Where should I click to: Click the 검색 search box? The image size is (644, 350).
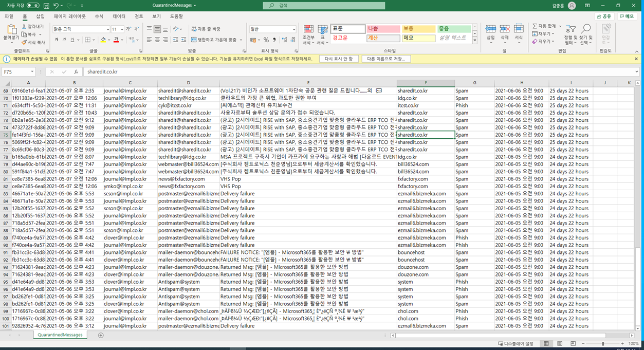[324, 6]
